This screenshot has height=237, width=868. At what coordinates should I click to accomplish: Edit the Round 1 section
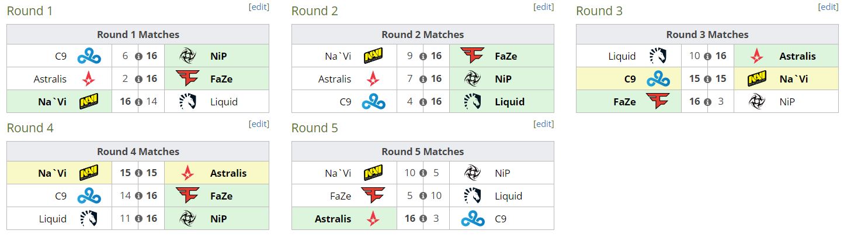tap(259, 7)
